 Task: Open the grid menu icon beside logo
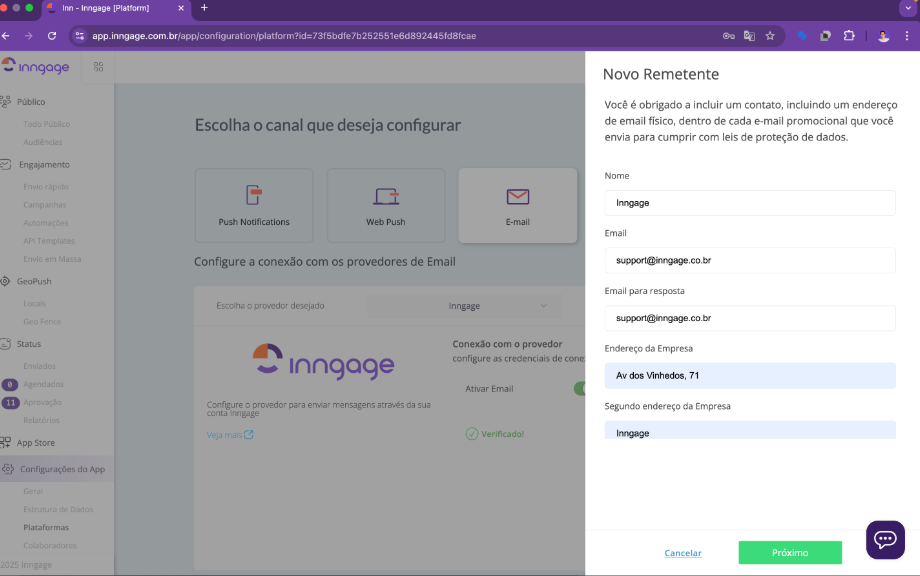coord(99,67)
